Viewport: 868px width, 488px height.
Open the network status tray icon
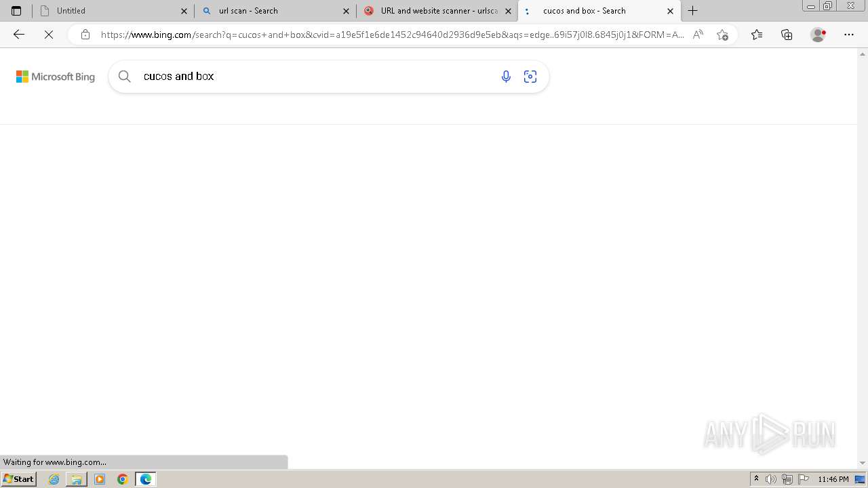[x=787, y=479]
